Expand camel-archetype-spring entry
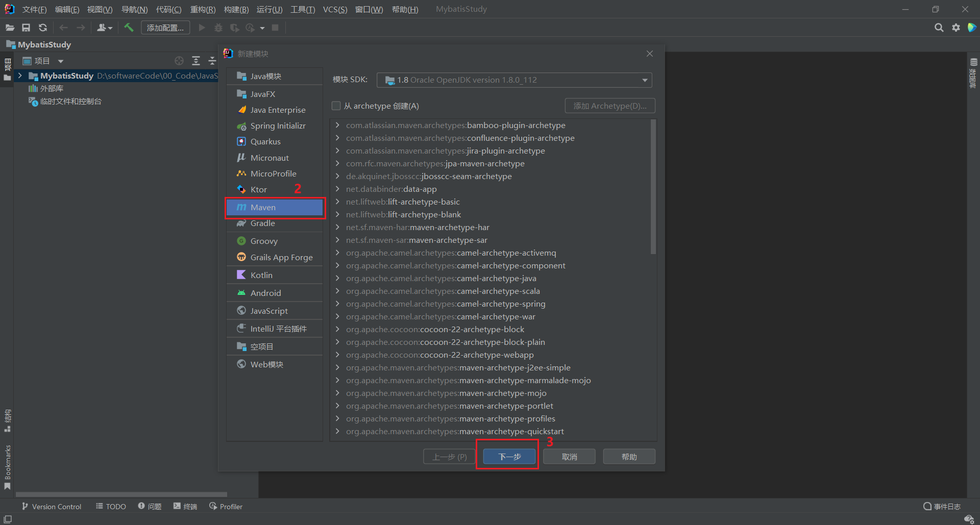Viewport: 980px width, 525px height. tap(337, 304)
